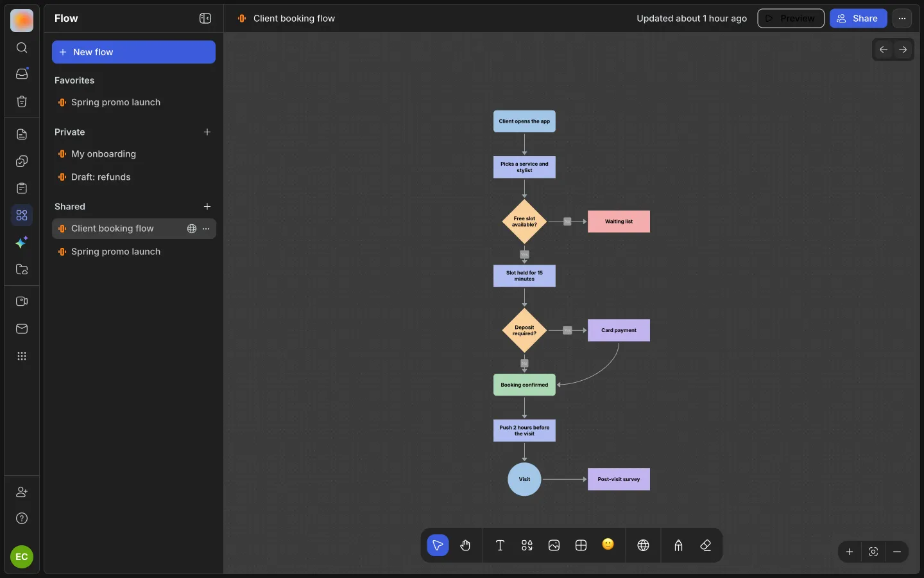
Task: Zoom in with the plus button
Action: (x=850, y=552)
